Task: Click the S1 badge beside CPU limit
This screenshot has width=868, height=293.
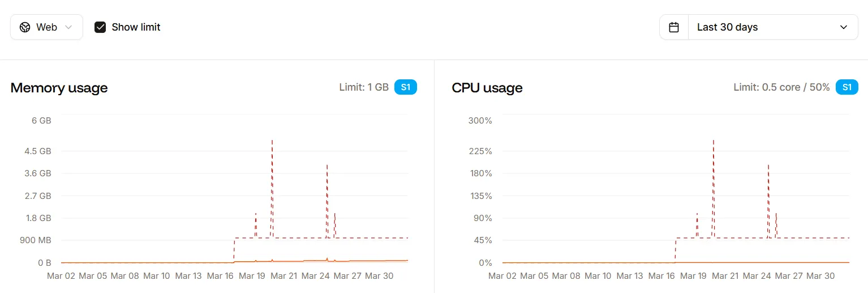Action: click(846, 87)
